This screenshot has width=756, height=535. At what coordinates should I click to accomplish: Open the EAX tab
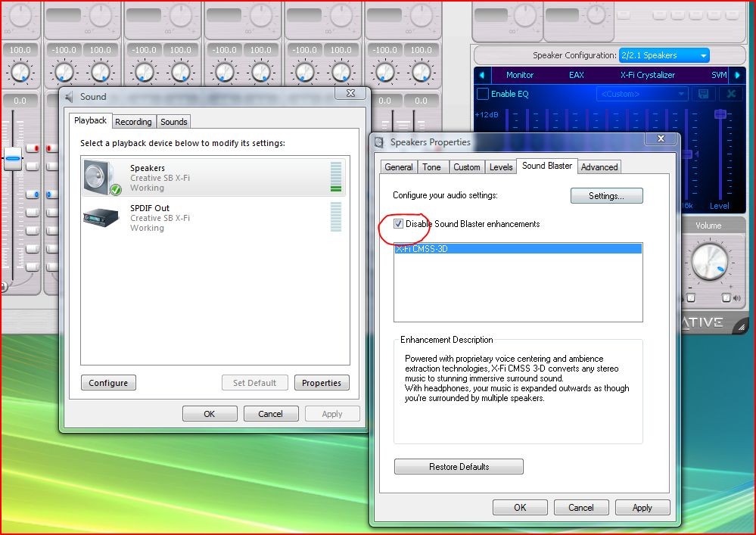[x=576, y=75]
